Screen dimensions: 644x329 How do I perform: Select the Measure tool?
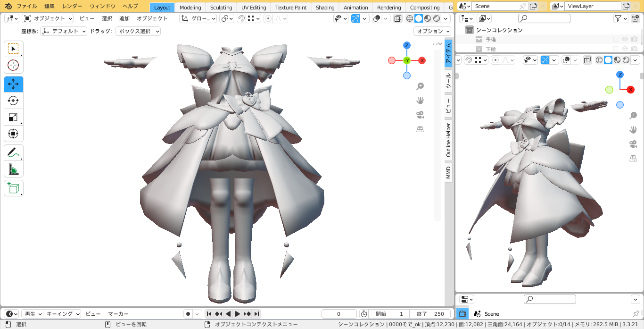13,169
